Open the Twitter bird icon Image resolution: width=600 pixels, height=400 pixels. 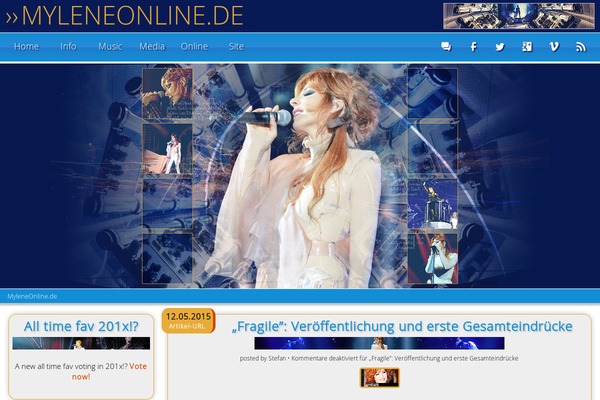point(500,47)
